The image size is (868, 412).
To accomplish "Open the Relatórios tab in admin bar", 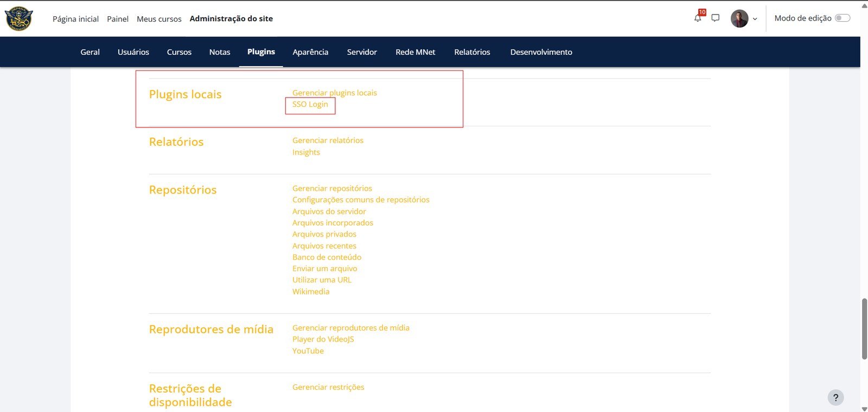I will [x=472, y=52].
